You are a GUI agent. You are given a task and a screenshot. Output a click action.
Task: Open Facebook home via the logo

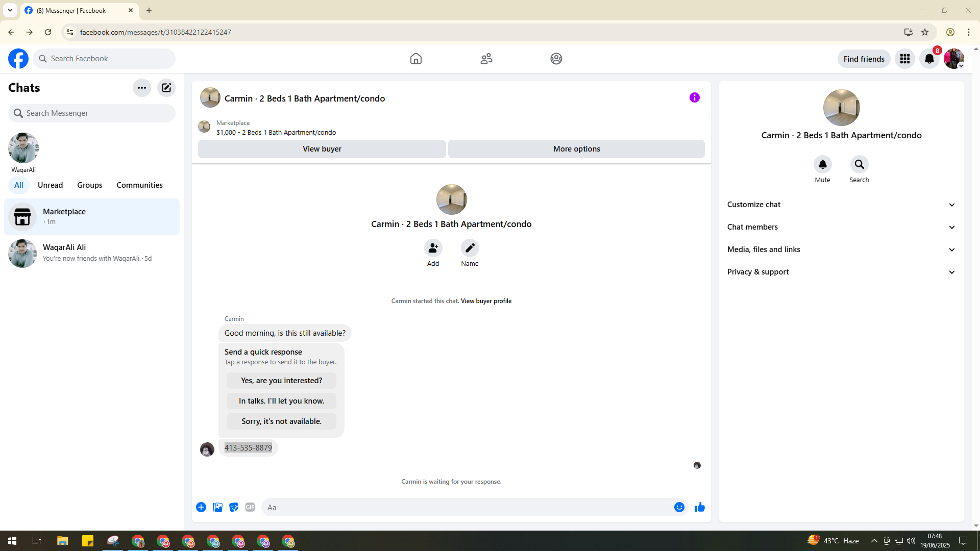coord(18,59)
